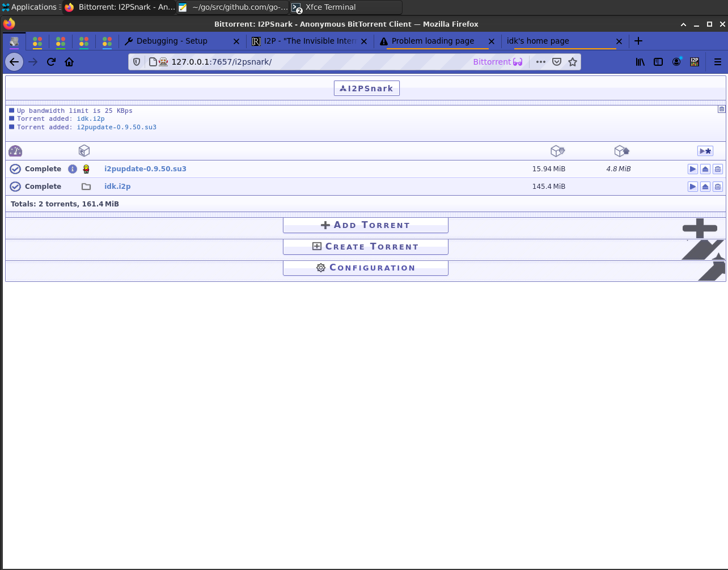Remove i2pupdate-0.9.50.su3 torrent with eject icon
This screenshot has height=570, width=728.
coord(705,169)
